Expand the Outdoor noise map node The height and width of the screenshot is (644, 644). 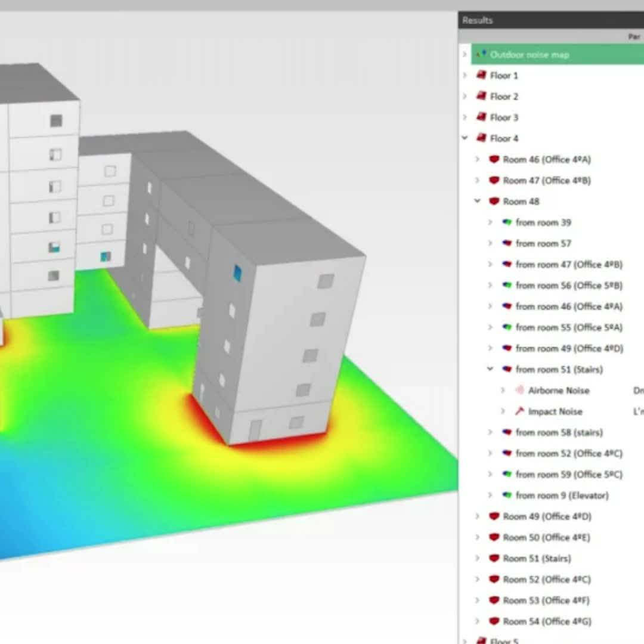coord(465,54)
